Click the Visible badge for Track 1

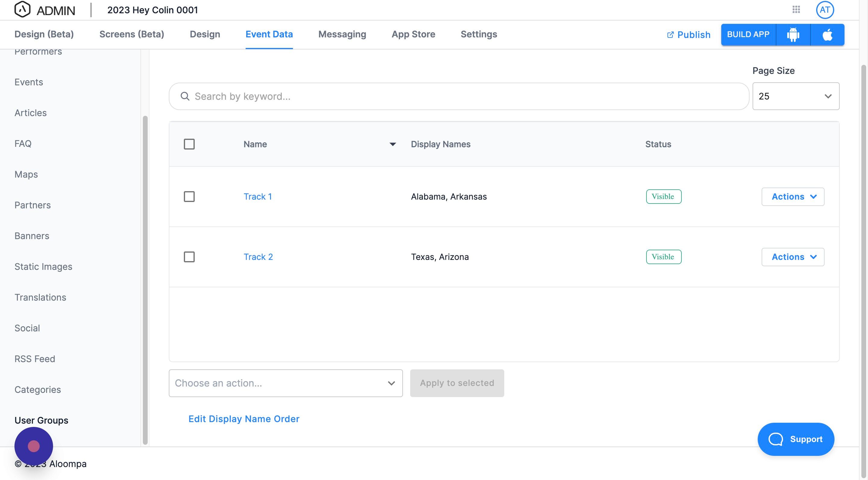664,197
